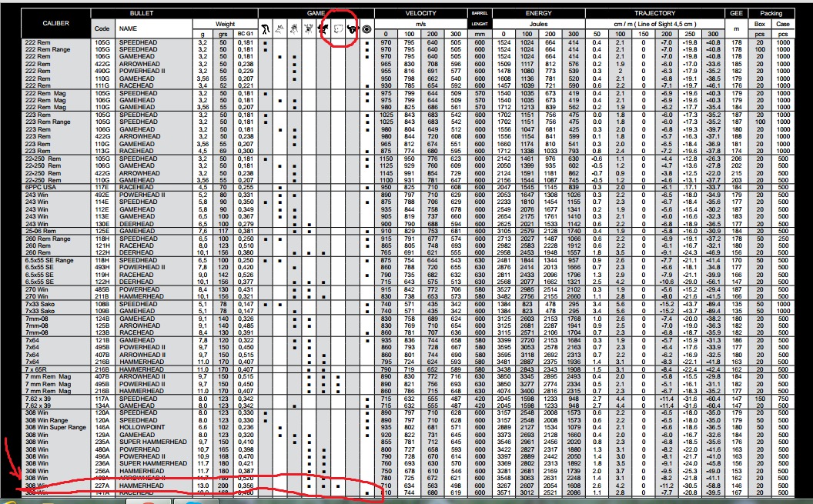813x504 pixels.
Task: Click the Weight sub-header
Action: (225, 24)
